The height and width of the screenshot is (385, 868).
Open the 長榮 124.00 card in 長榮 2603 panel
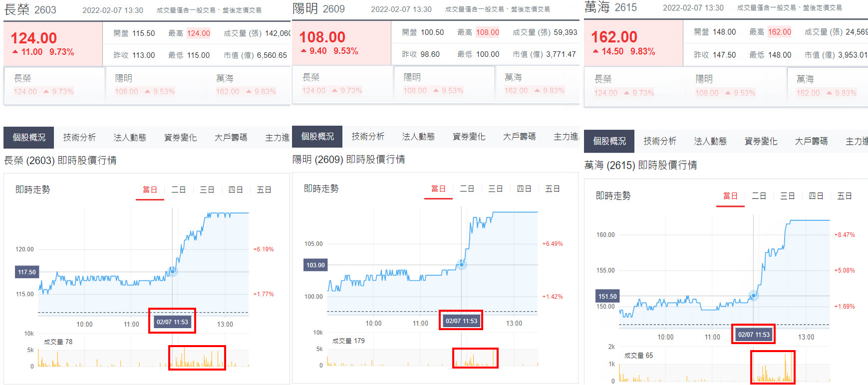point(54,85)
